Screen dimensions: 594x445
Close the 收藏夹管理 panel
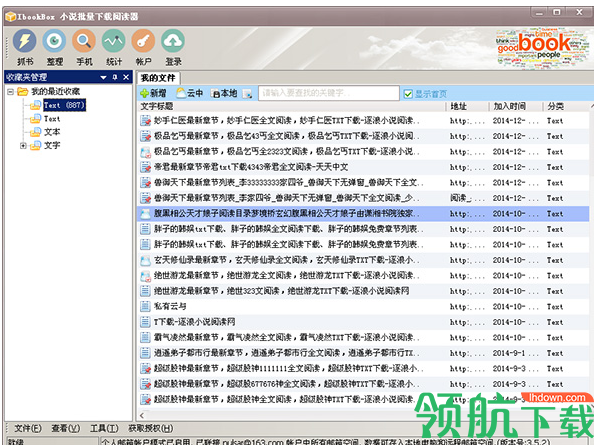pos(126,77)
